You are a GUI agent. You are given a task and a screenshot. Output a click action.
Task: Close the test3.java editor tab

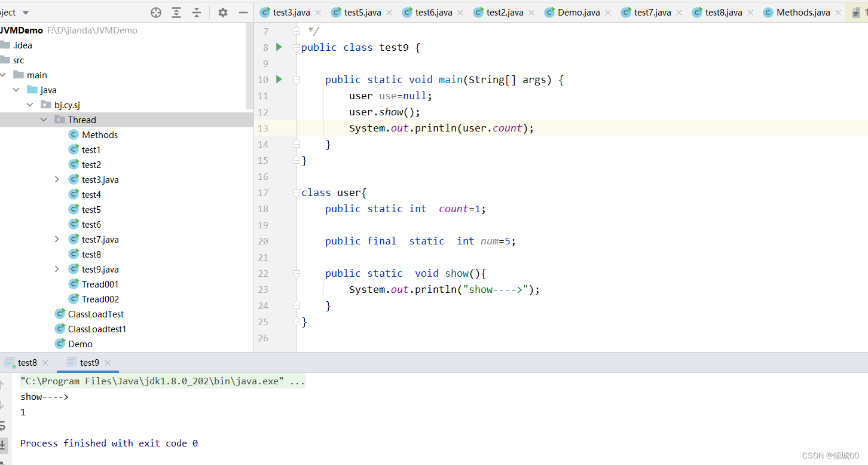[317, 13]
